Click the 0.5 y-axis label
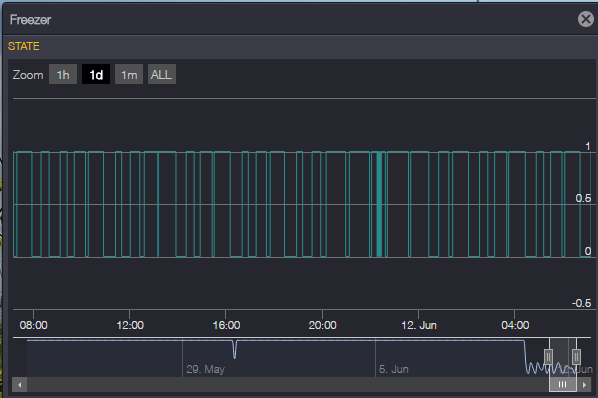The image size is (598, 398). pyautogui.click(x=583, y=198)
